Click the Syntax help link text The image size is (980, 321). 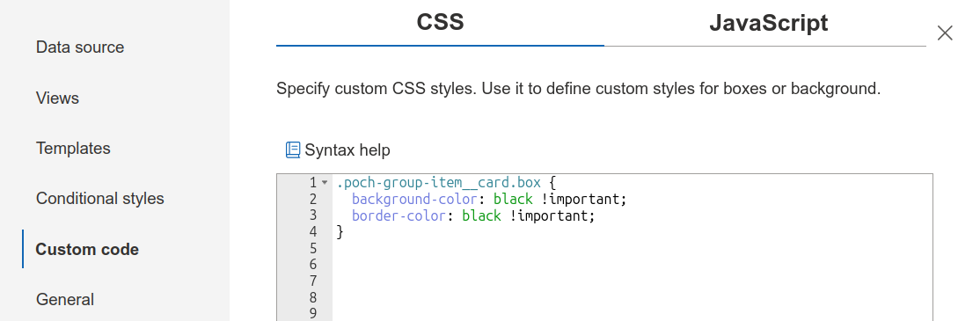tap(347, 150)
